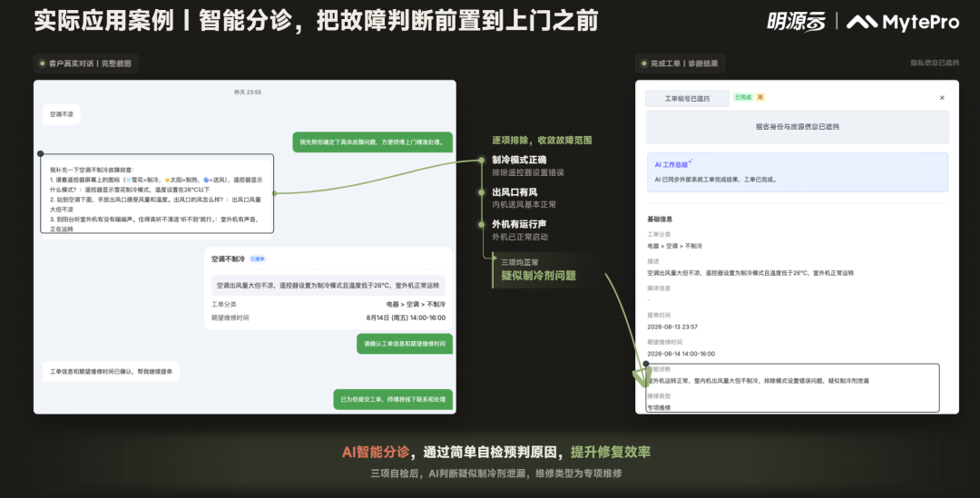Click the 租客身份与房源信息已遮挡 banner
Image resolution: width=980 pixels, height=498 pixels.
tap(797, 127)
